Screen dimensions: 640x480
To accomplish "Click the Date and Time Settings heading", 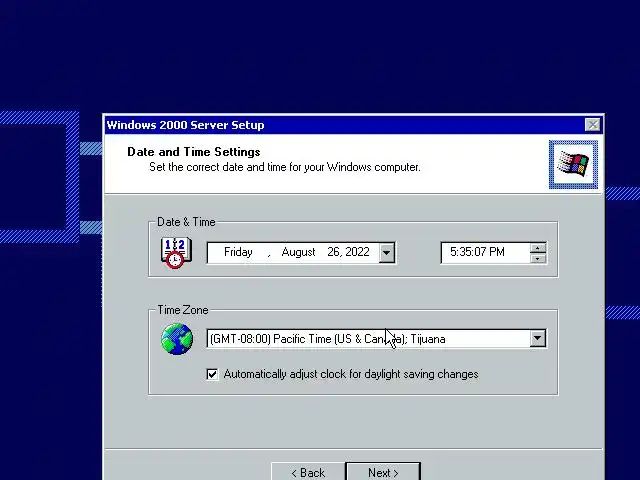I will (194, 152).
